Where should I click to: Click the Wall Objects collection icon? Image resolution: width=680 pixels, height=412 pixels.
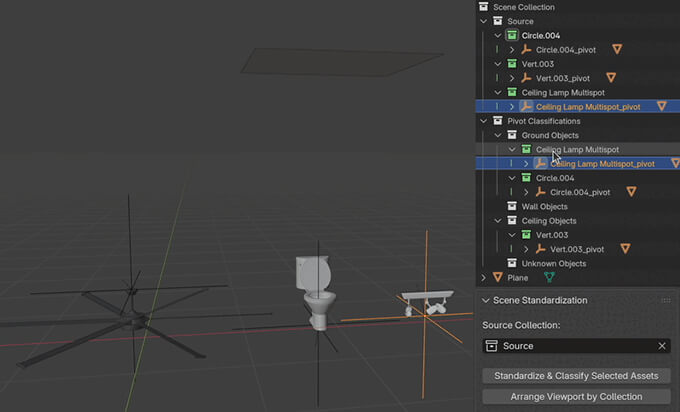point(512,207)
